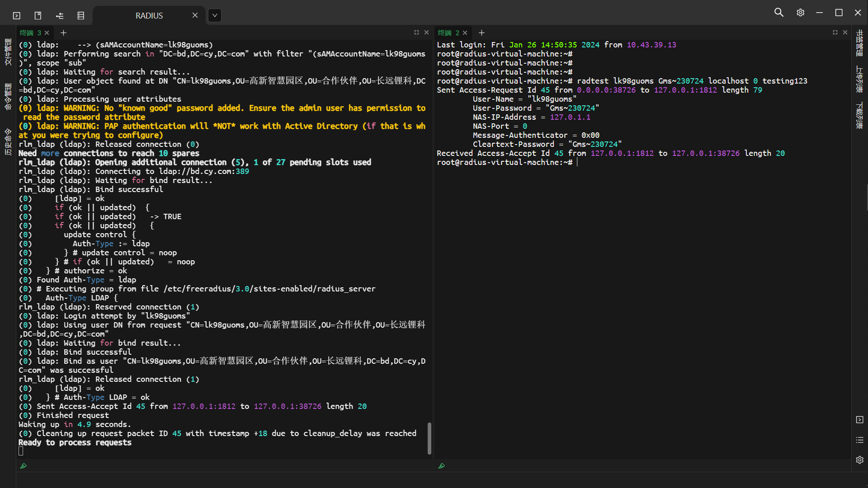The image size is (868, 488).
Task: Click the bookmark page icon in the top toolbar
Action: click(38, 16)
